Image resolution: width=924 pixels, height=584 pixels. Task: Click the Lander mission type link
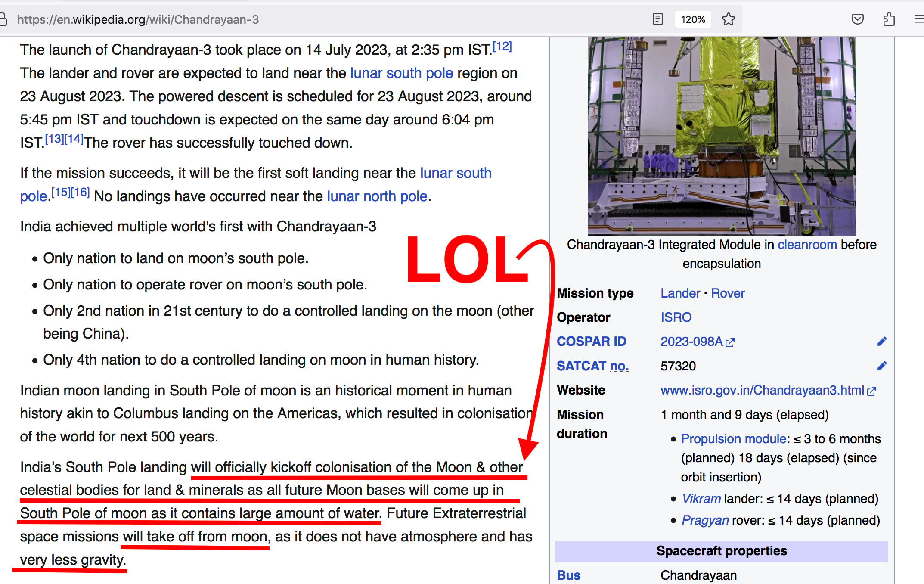click(x=680, y=293)
